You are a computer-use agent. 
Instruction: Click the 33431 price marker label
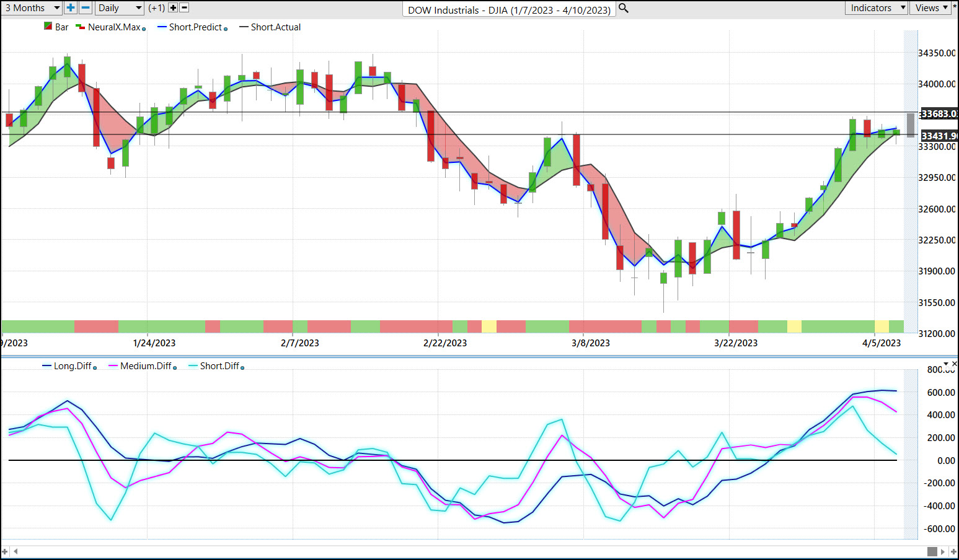coord(938,136)
